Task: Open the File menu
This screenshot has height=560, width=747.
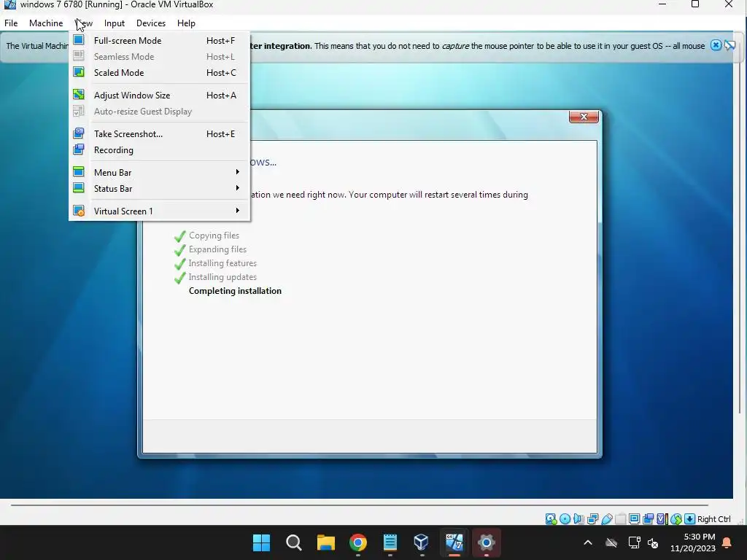Action: point(11,23)
